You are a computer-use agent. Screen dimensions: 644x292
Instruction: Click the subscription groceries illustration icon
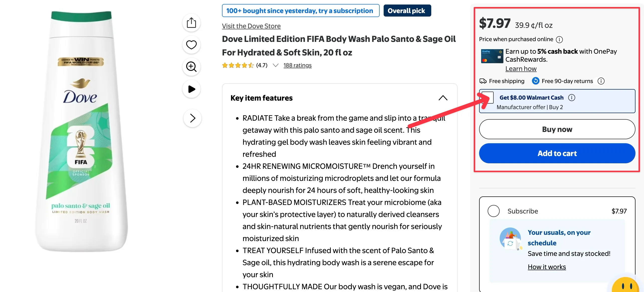510,239
